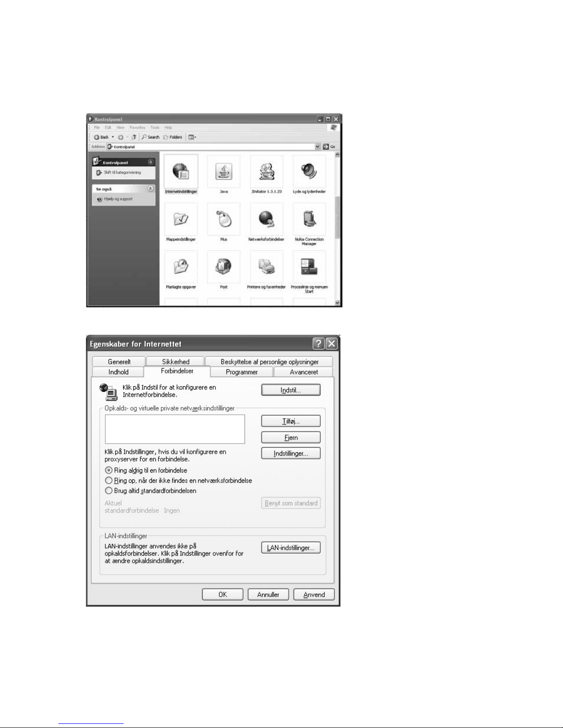Open the Address bar dropdown arrow
This screenshot has height=728, width=563.
point(318,147)
